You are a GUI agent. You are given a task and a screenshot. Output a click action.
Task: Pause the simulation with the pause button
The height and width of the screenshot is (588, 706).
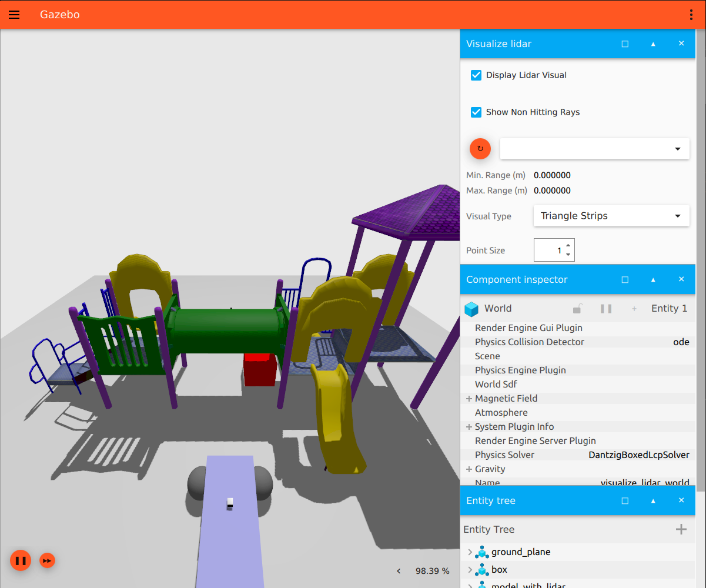click(21, 560)
